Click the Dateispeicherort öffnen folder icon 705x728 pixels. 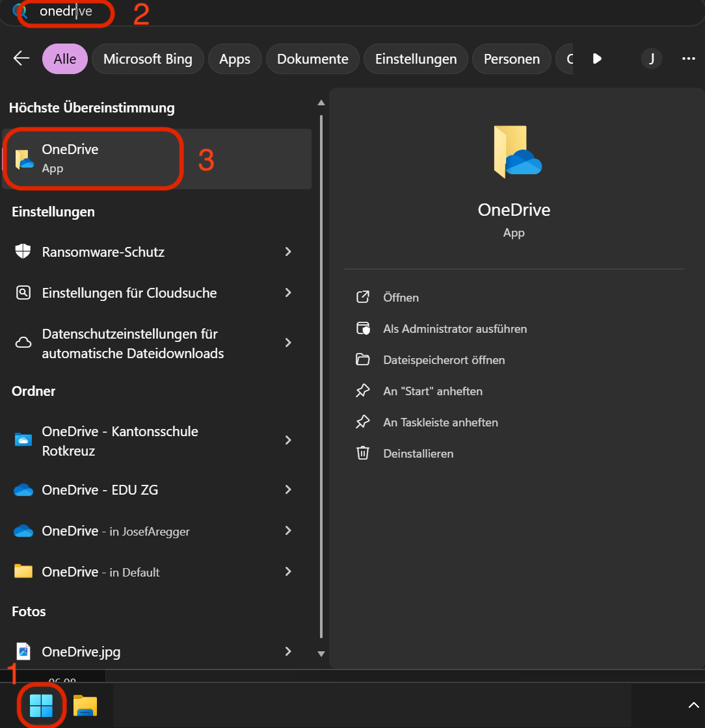[363, 359]
